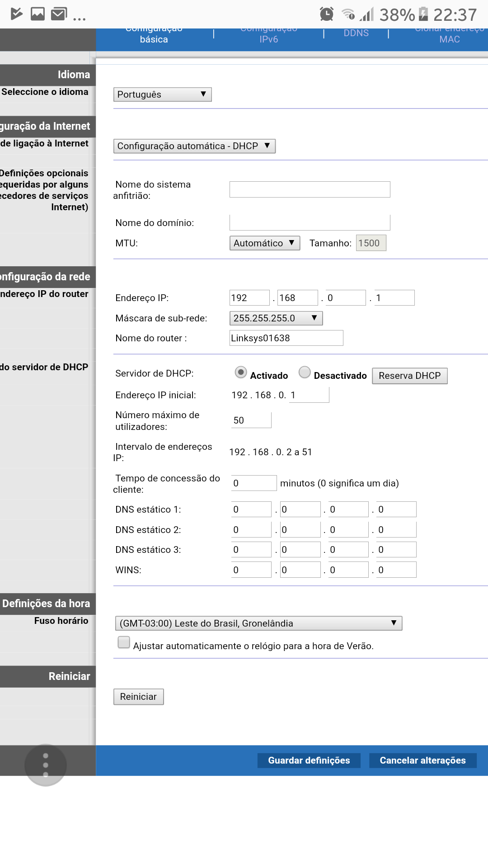The width and height of the screenshot is (488, 868).
Task: Click the IP range text 192.168.0.2 a 51
Action: [271, 452]
